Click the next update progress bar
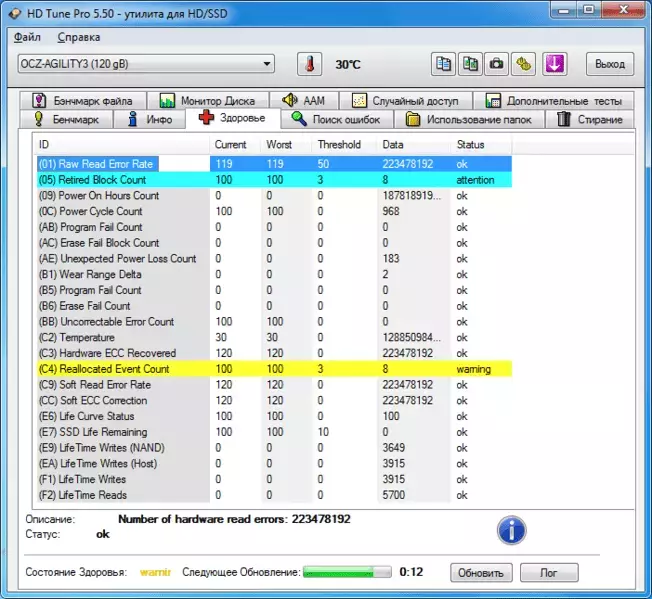652x599 pixels. 347,572
